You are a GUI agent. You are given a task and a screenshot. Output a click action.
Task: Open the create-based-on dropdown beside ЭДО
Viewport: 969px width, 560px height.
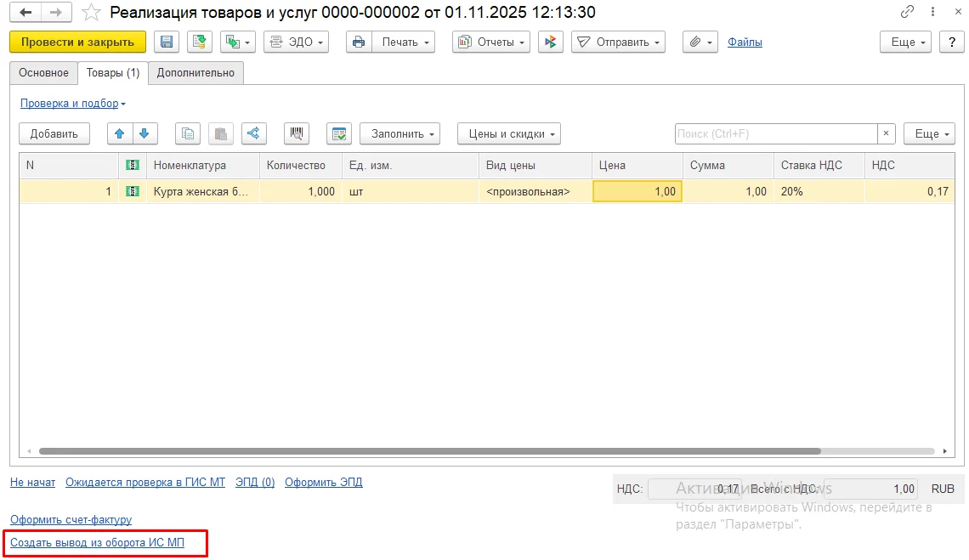pyautogui.click(x=238, y=42)
